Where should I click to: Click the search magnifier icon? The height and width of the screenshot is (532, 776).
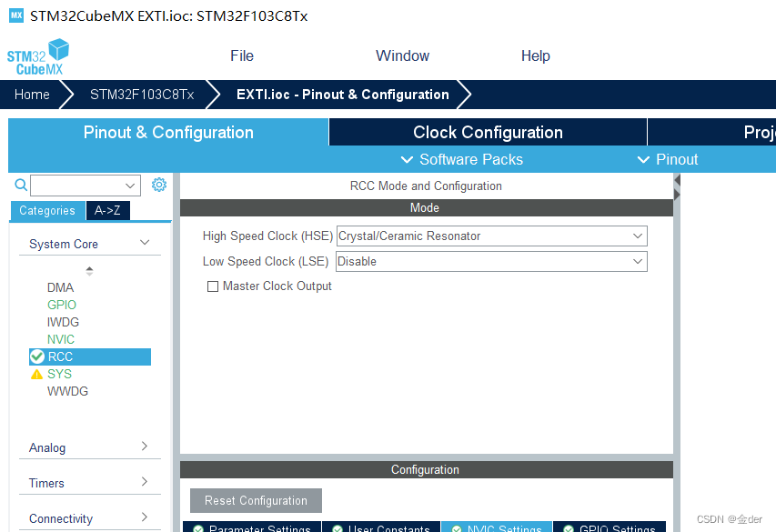pos(21,186)
